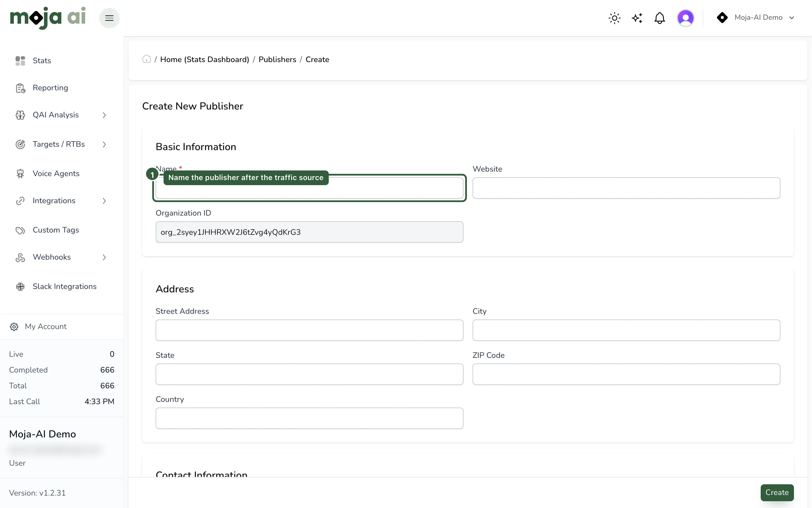
Task: Expand Targets / RTBs chevron
Action: pos(104,144)
